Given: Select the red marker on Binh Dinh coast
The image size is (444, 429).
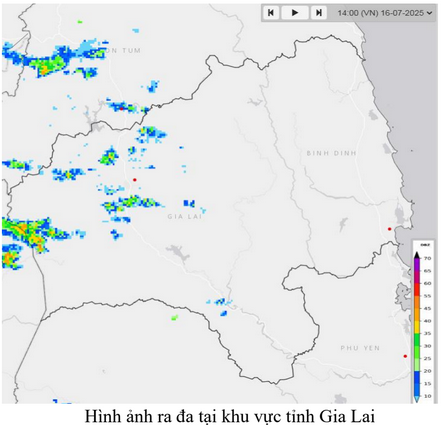Looking at the screenshot, I should point(389,229).
